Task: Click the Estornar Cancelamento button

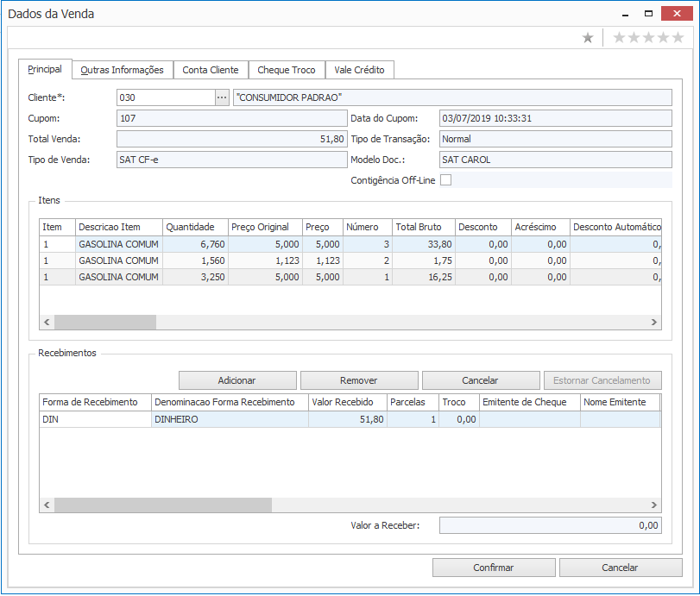Action: (602, 380)
